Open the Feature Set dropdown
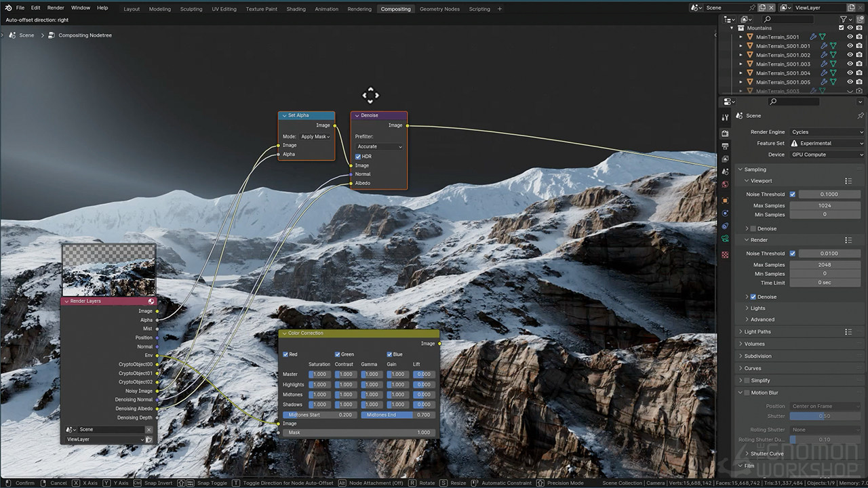 pos(827,144)
